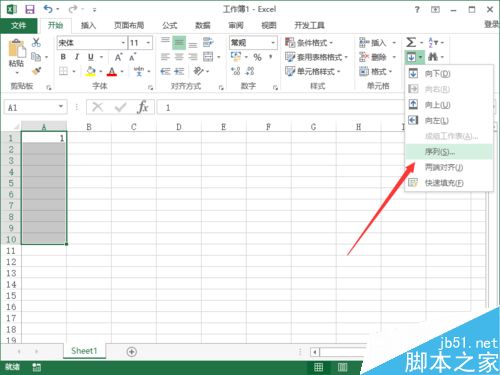Image resolution: width=500 pixels, height=375 pixels.
Task: Increase decimal places
Action: pyautogui.click(x=236, y=71)
